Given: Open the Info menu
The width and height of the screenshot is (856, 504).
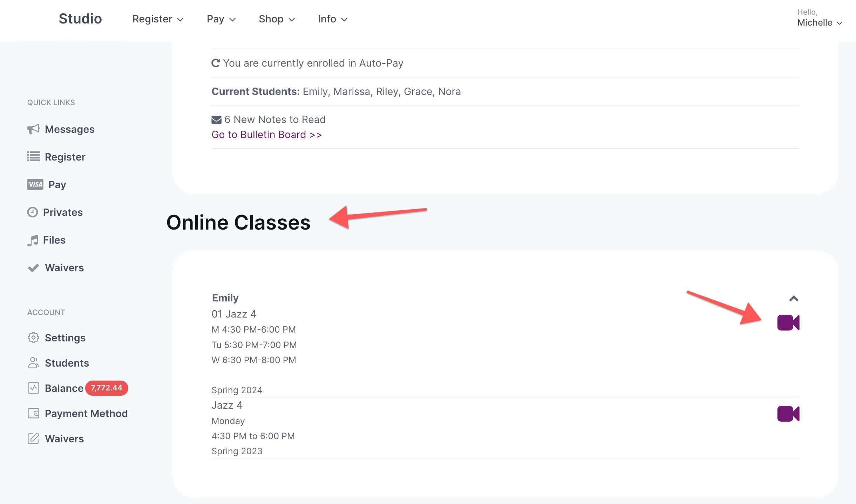Looking at the screenshot, I should click(x=332, y=19).
